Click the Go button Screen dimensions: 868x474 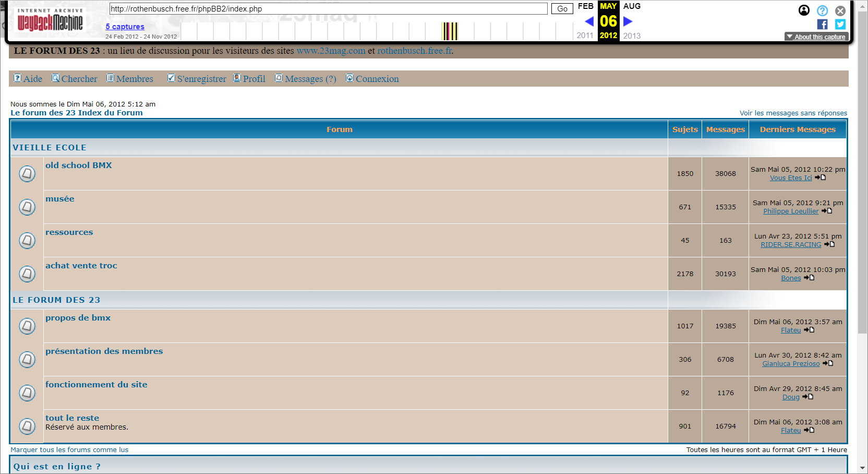[562, 9]
